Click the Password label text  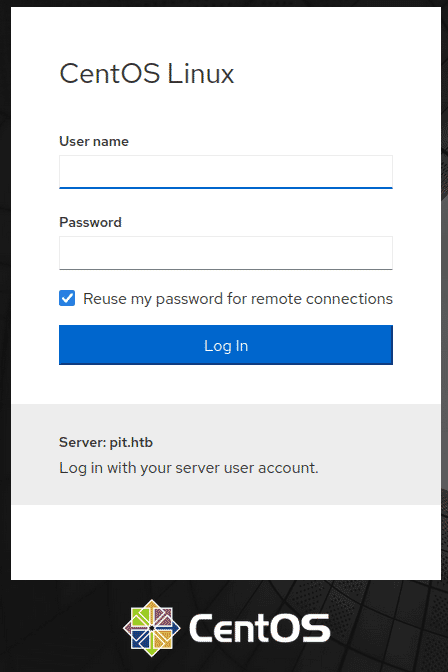[90, 222]
